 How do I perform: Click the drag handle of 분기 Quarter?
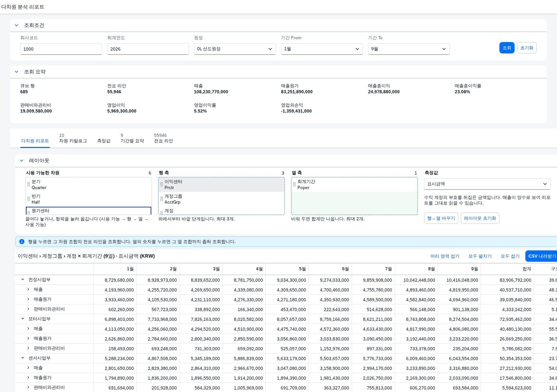click(x=29, y=184)
